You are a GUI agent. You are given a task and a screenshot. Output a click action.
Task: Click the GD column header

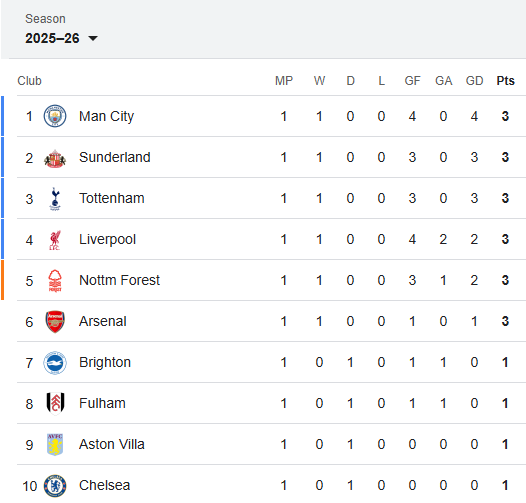pos(474,81)
